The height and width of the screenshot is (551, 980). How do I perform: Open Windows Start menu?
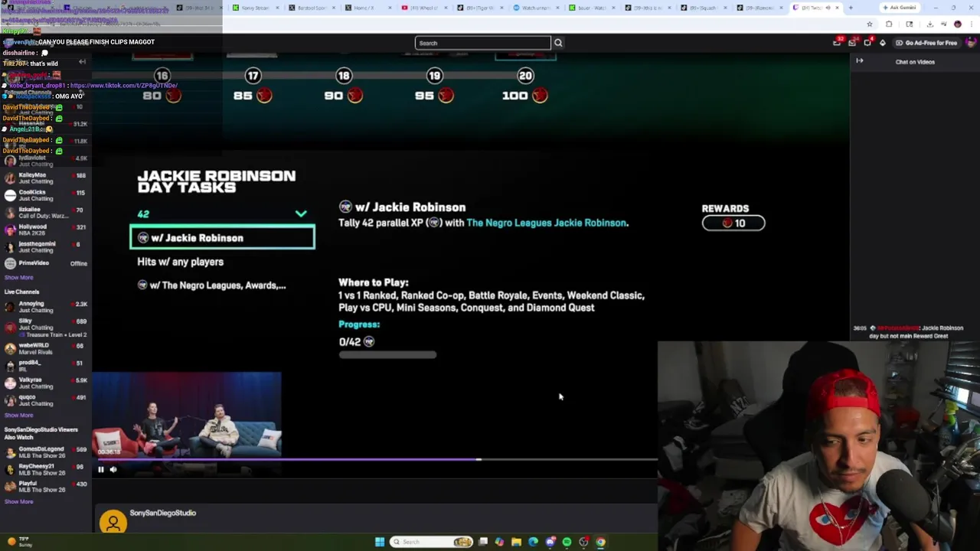(x=380, y=542)
